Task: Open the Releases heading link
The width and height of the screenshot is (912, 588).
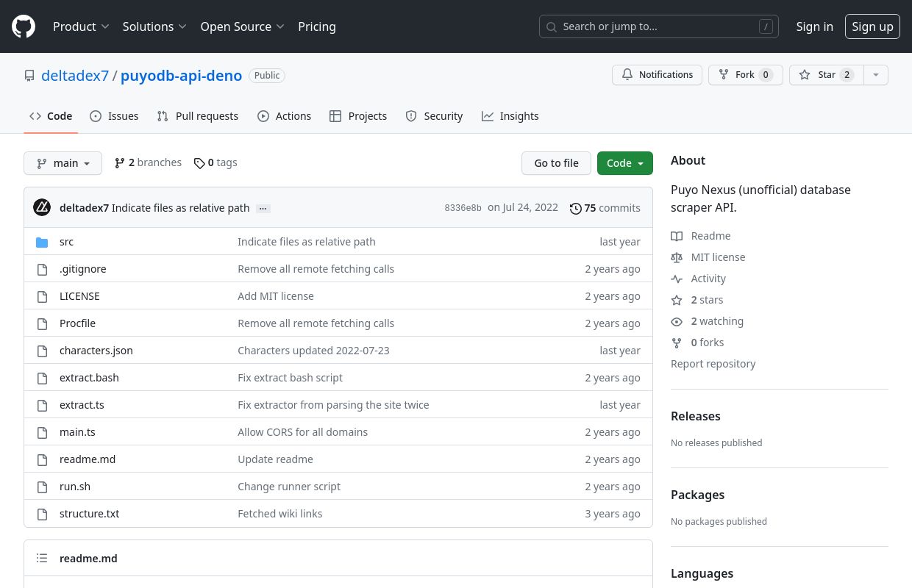Action: click(695, 416)
